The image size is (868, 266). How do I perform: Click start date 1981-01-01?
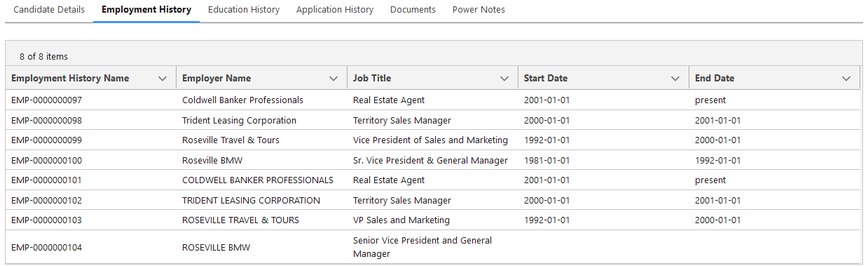pyautogui.click(x=547, y=160)
